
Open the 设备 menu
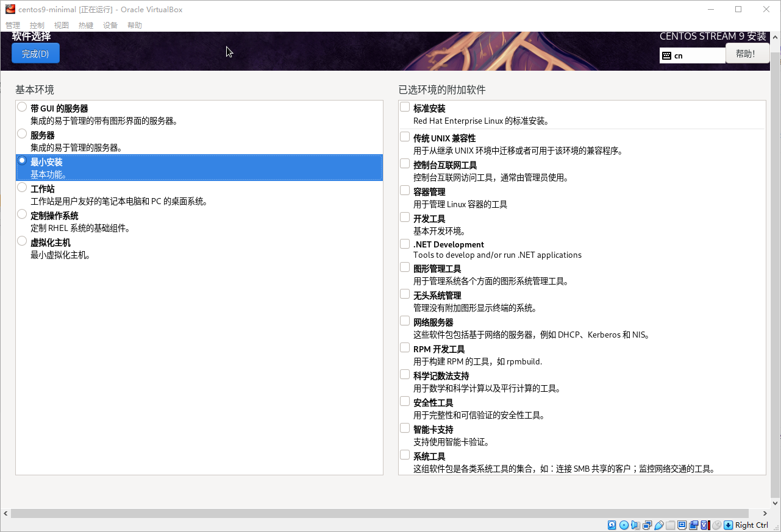(110, 25)
